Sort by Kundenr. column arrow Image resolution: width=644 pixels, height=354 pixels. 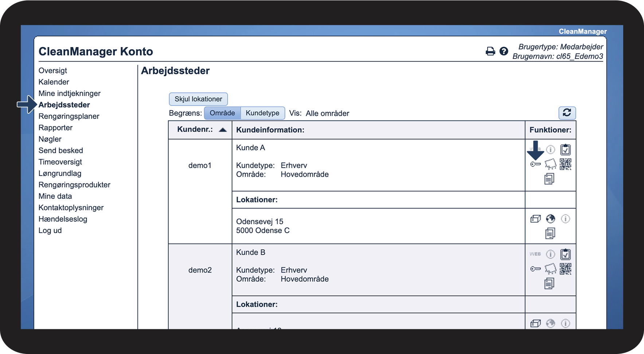pyautogui.click(x=223, y=130)
